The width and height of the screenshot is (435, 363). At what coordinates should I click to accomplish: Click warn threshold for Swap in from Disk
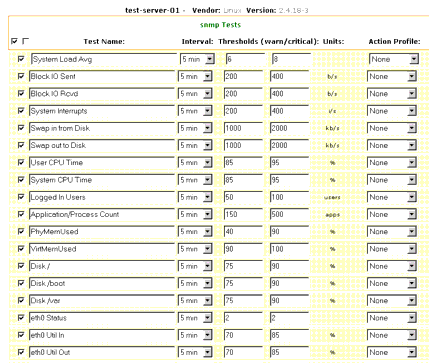[x=243, y=128]
